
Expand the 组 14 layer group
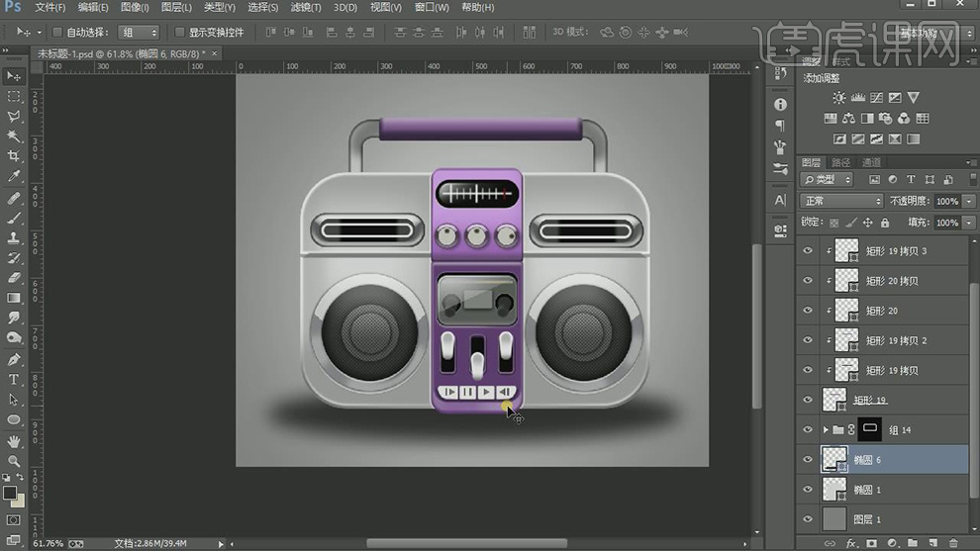[x=826, y=430]
